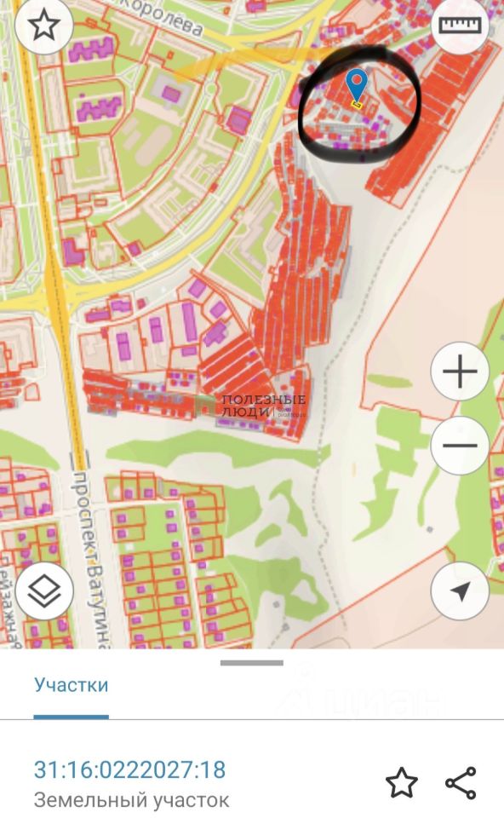Center map on my location arrow
Viewport: 504px width, 818px height.
click(x=460, y=590)
